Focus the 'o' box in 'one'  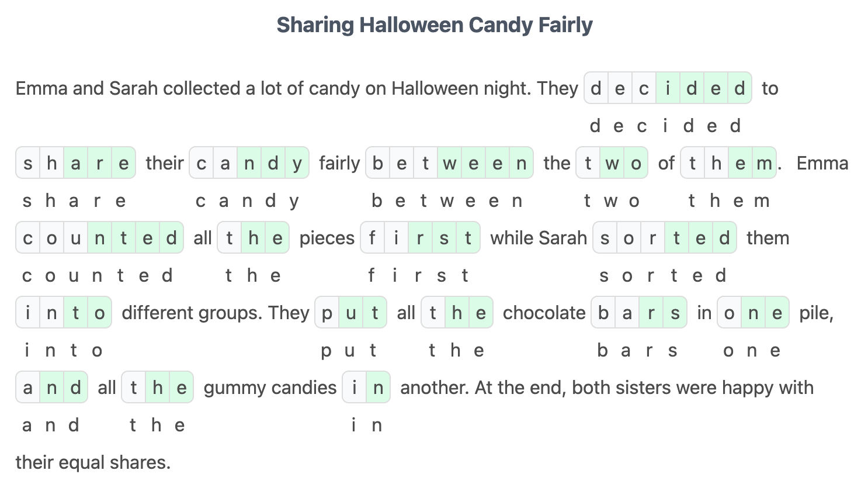729,313
